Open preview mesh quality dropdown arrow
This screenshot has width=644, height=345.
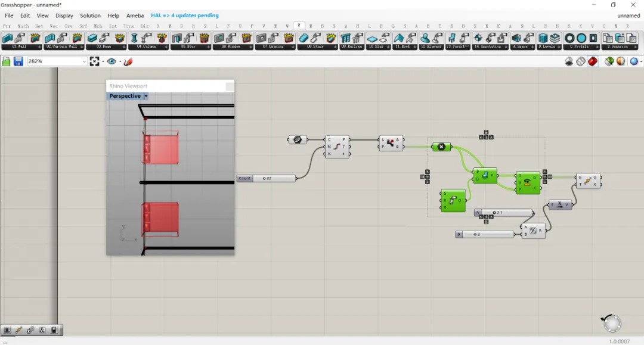[x=640, y=61]
